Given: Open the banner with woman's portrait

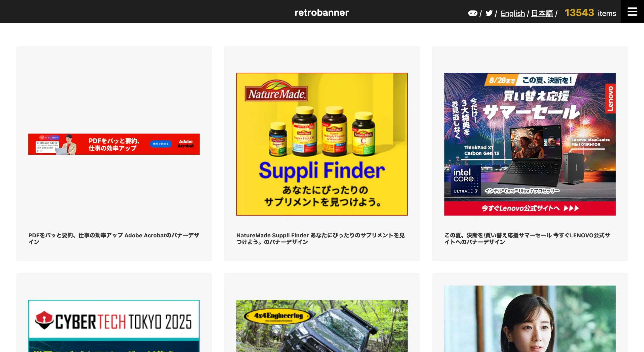Looking at the screenshot, I should (530, 319).
